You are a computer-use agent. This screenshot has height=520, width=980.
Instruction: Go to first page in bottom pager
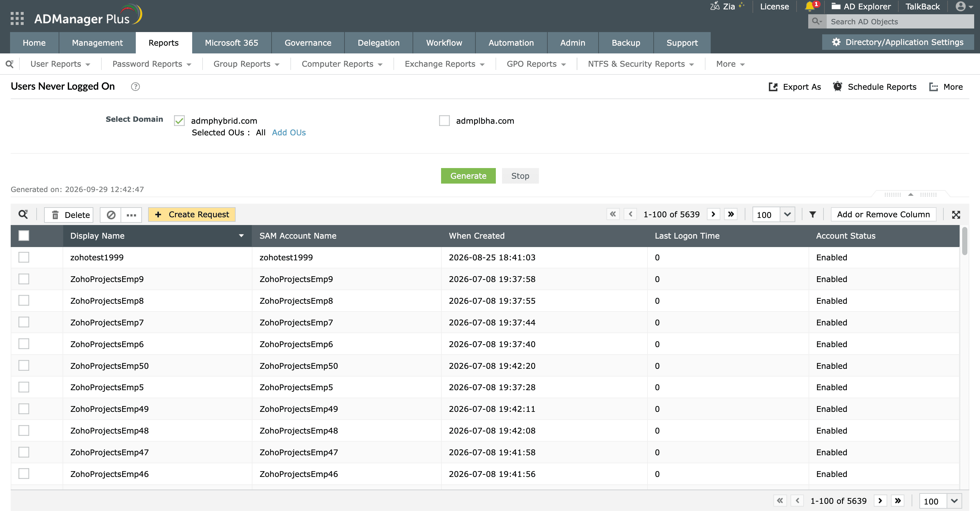(x=780, y=501)
